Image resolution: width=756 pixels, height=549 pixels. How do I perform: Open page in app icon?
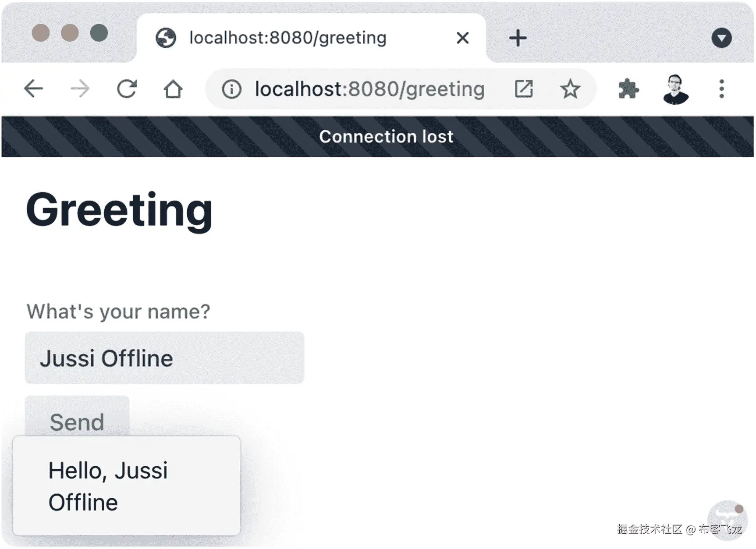click(x=523, y=89)
